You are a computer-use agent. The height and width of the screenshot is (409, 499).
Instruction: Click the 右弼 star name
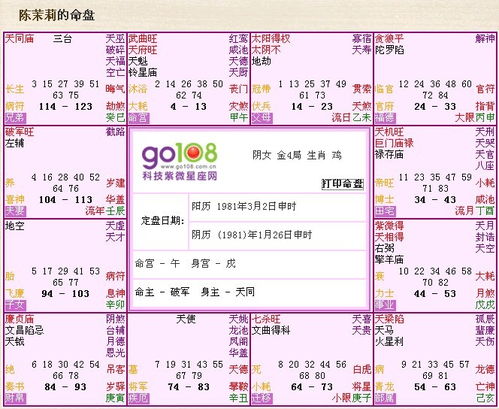pos(385,248)
